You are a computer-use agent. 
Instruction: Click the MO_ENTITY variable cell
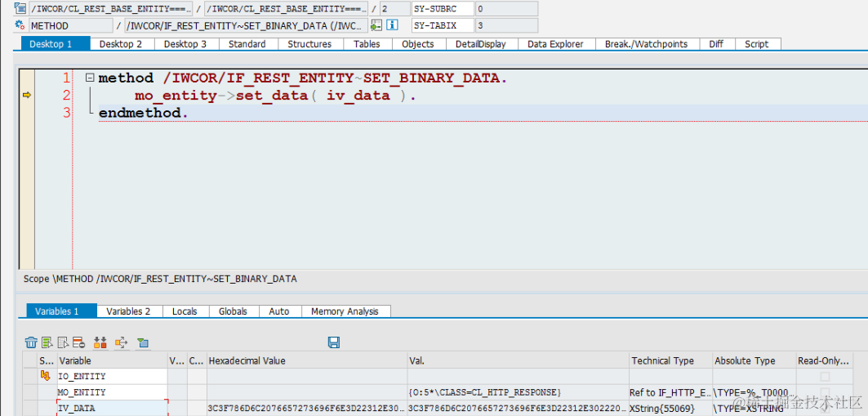113,392
